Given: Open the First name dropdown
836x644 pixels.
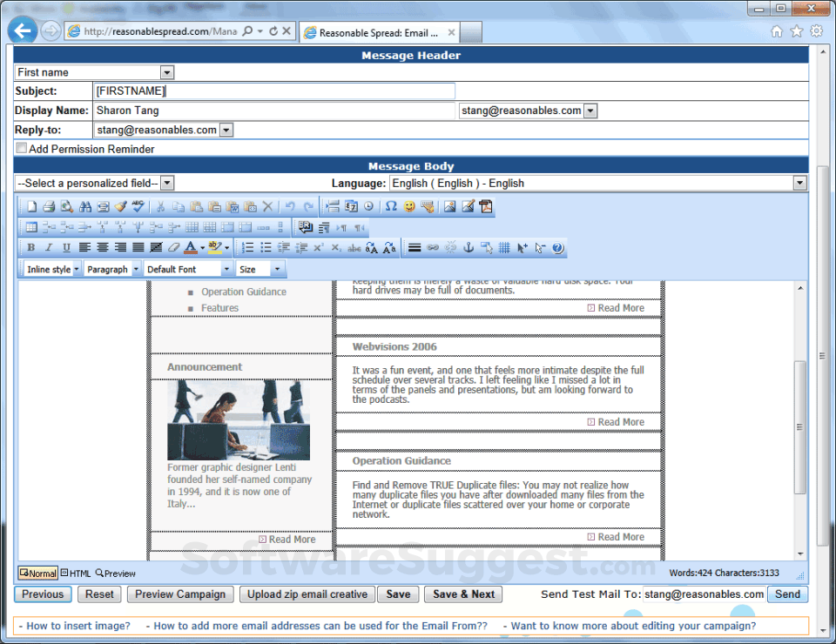Looking at the screenshot, I should click(167, 72).
